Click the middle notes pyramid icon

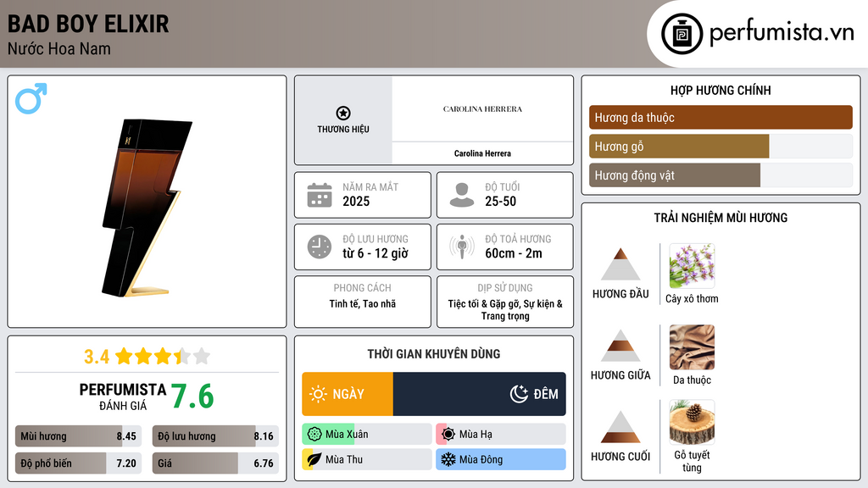tap(620, 346)
